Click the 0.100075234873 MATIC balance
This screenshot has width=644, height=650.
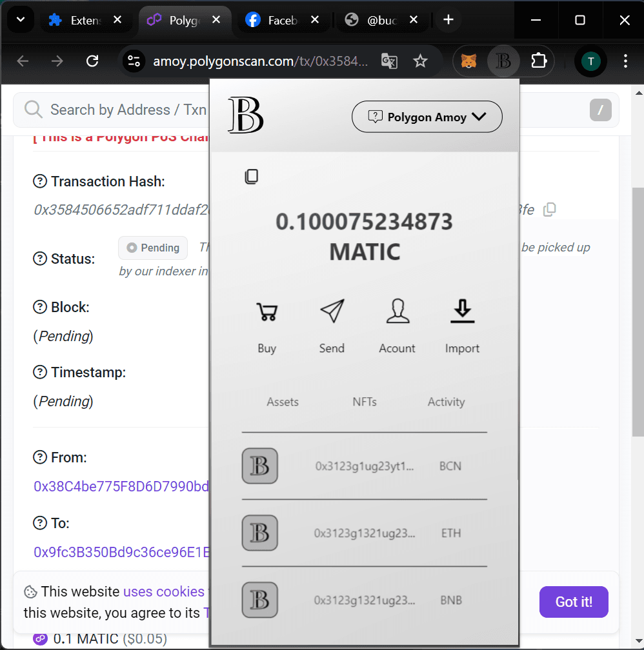click(x=365, y=236)
